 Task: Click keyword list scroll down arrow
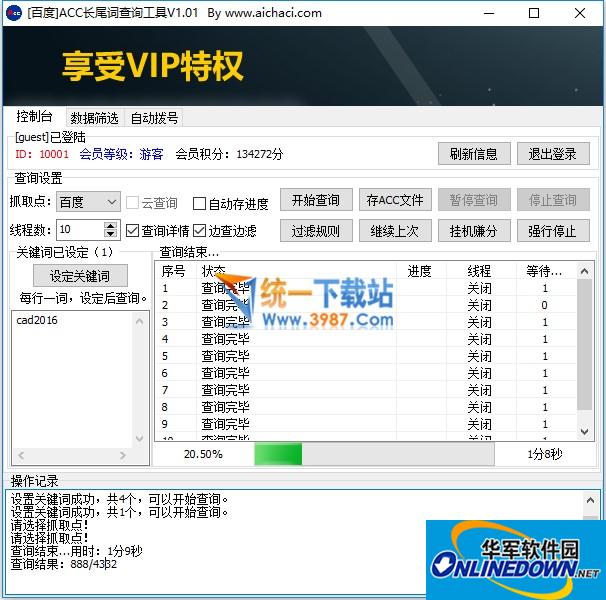(x=140, y=438)
